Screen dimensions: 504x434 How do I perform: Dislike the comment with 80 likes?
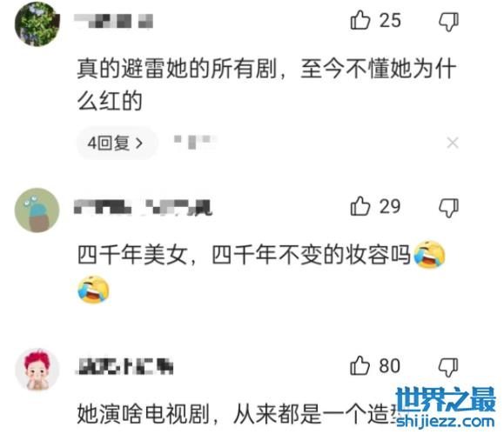click(448, 367)
